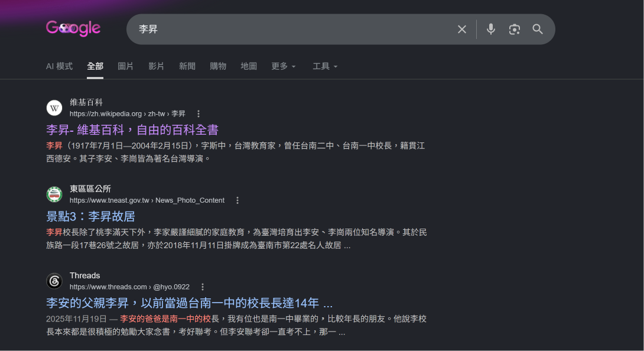Image resolution: width=644 pixels, height=351 pixels.
Task: Click the Threads site name text
Action: [84, 275]
